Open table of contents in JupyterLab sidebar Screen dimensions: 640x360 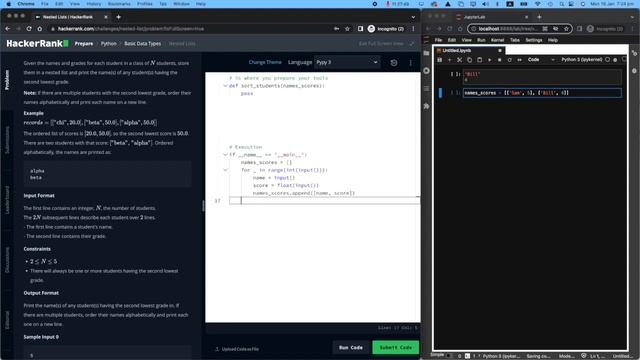pyautogui.click(x=427, y=89)
